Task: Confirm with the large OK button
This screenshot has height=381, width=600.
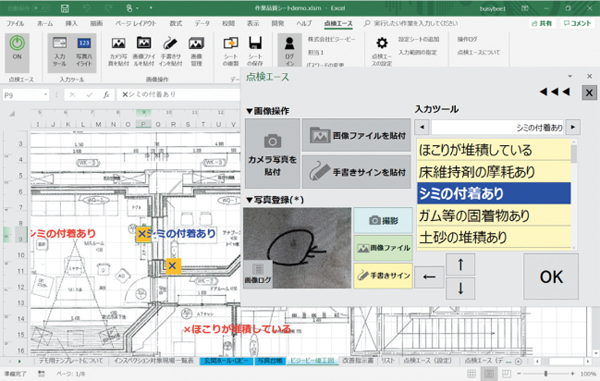Action: [551, 277]
